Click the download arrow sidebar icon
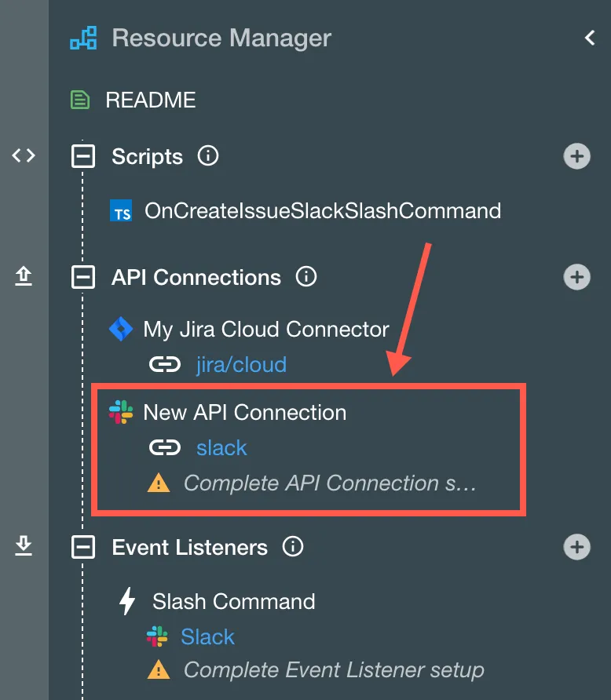Screen dimensions: 611x700 [x=24, y=546]
